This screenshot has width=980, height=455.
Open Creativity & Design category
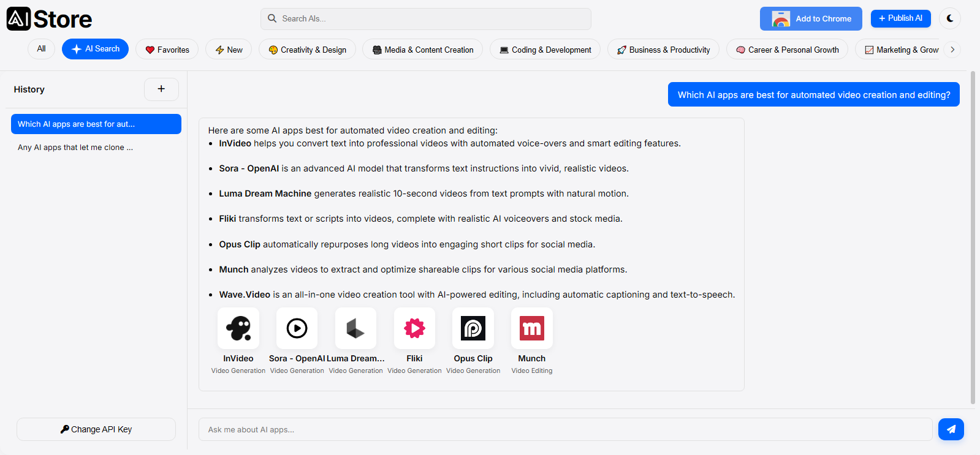[307, 50]
